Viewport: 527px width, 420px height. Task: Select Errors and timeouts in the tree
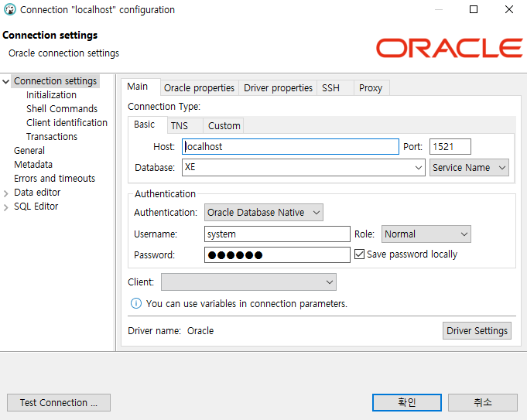pos(54,179)
